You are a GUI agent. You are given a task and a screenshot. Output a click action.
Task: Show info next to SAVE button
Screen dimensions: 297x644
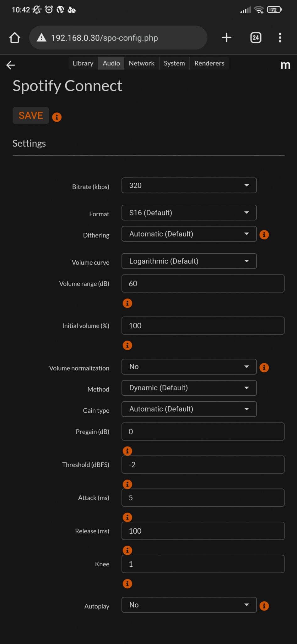(x=57, y=117)
